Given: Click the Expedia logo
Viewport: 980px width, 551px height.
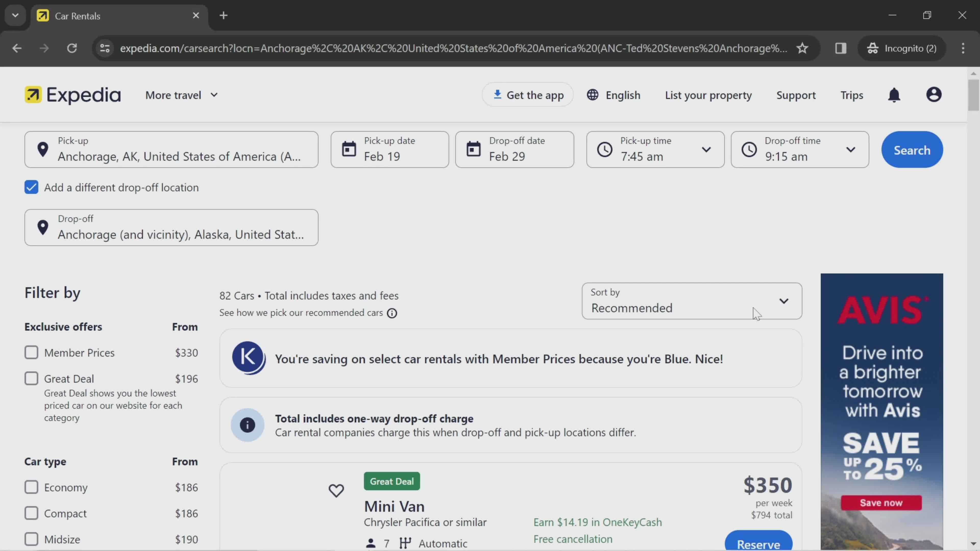Looking at the screenshot, I should [73, 95].
